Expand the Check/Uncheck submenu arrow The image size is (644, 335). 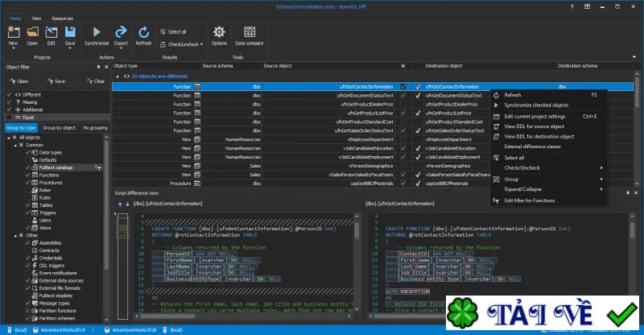coord(601,167)
